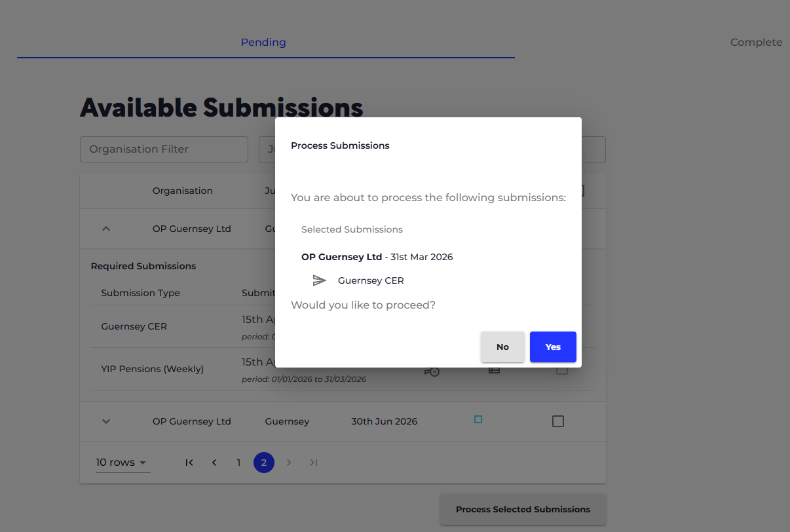
Task: Jump to the last page icon
Action: point(314,463)
